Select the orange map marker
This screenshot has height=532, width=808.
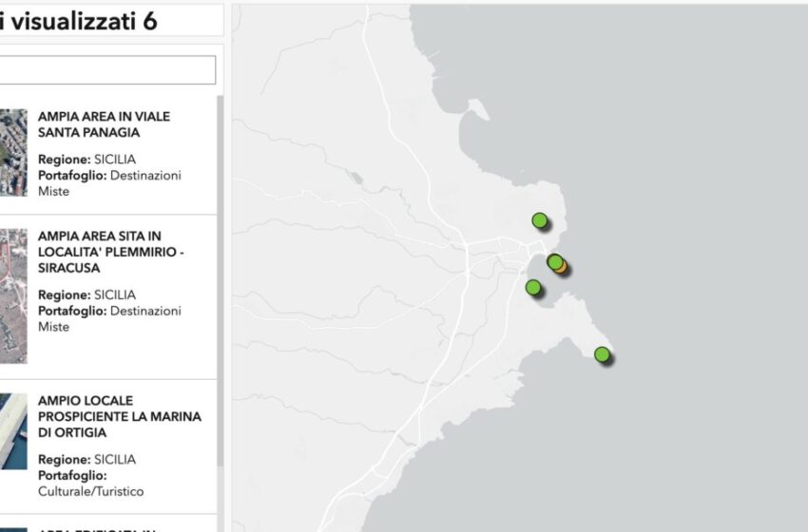coord(563,267)
